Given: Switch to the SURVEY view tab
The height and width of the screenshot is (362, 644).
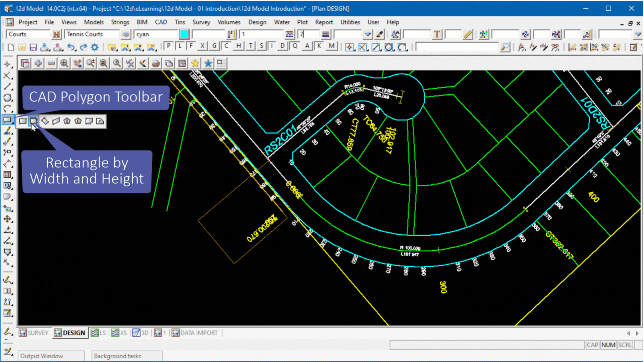Looking at the screenshot, I should pyautogui.click(x=34, y=333).
